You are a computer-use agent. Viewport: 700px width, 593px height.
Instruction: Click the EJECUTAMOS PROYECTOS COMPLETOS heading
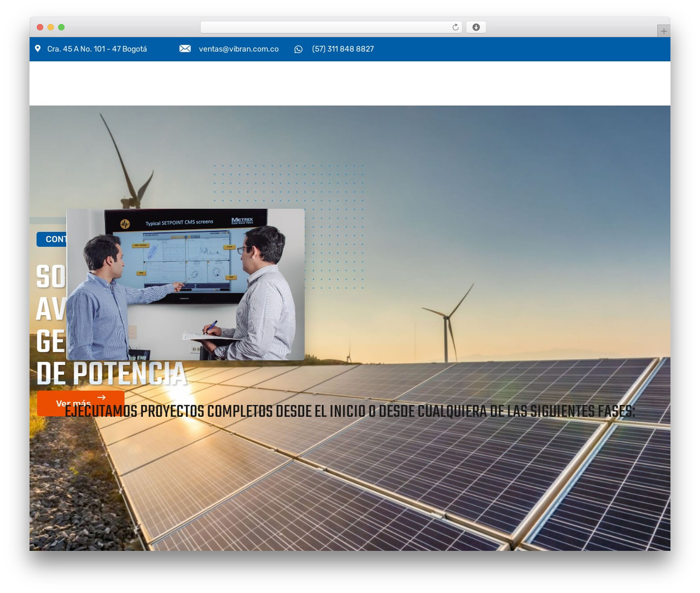click(350, 411)
